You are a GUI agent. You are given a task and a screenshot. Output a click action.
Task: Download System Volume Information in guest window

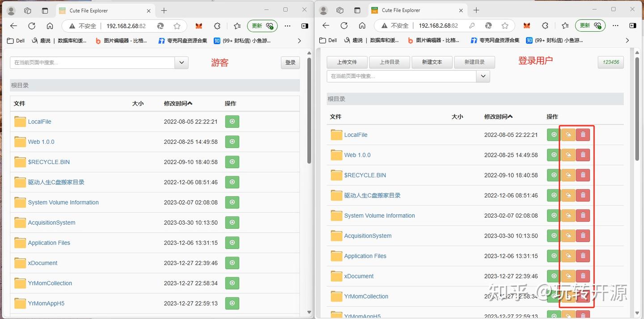tap(232, 202)
